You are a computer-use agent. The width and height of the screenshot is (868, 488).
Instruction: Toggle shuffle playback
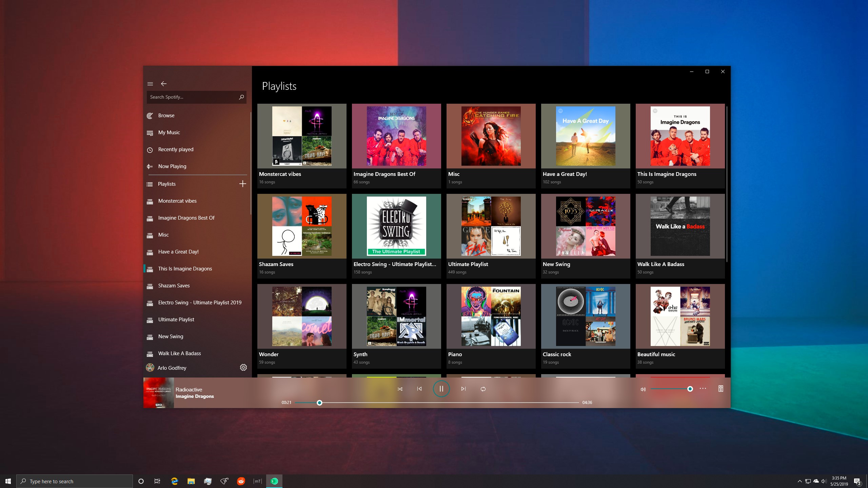pos(400,389)
